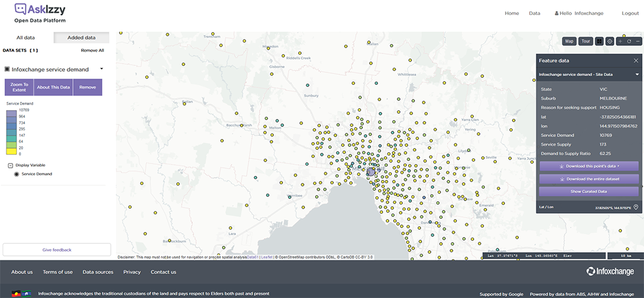Close the Feature data panel
The image size is (644, 298).
click(x=635, y=60)
